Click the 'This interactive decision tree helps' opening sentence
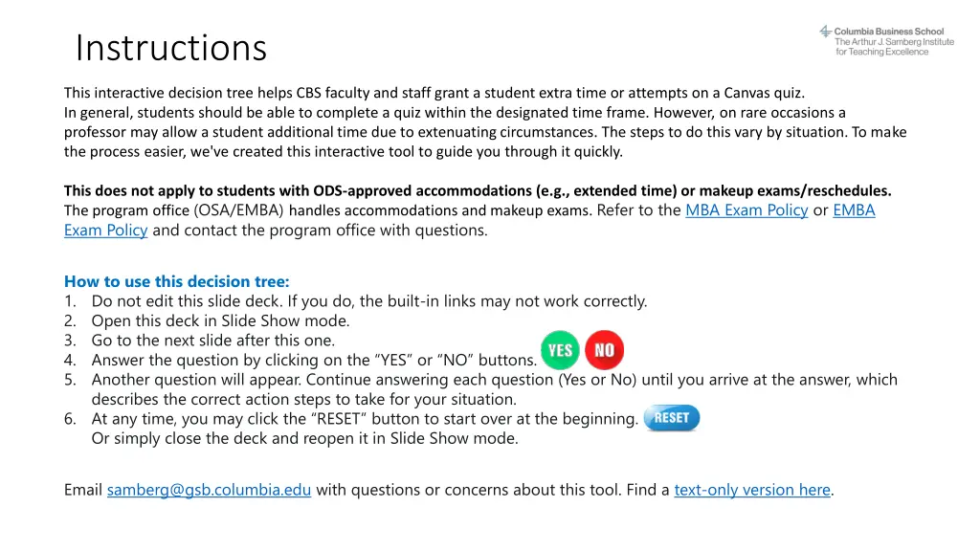The height and width of the screenshot is (551, 980). (x=434, y=93)
